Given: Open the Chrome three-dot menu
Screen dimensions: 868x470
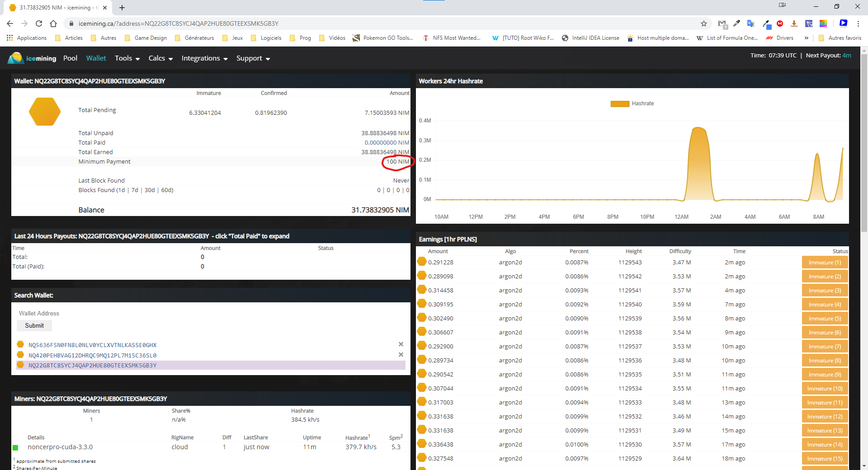Looking at the screenshot, I should 858,23.
